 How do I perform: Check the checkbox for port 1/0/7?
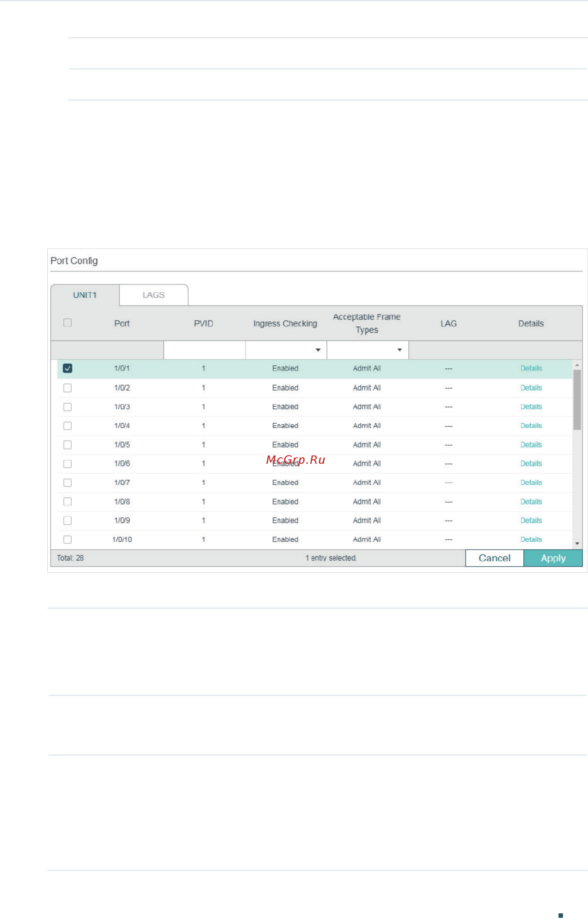[68, 483]
